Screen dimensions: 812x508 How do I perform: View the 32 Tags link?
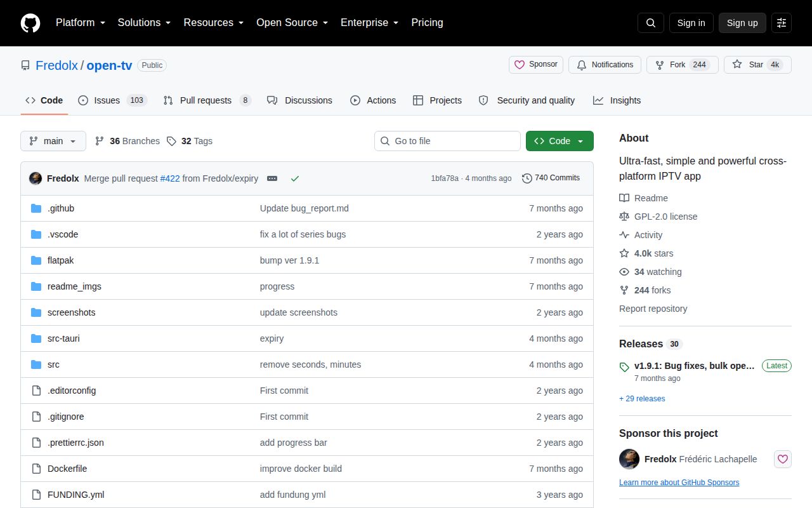(190, 141)
